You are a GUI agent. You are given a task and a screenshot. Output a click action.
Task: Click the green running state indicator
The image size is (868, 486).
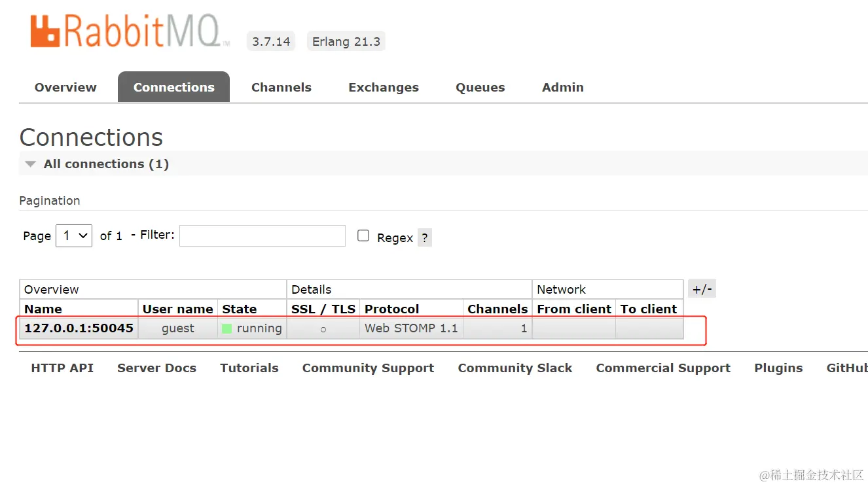click(226, 328)
